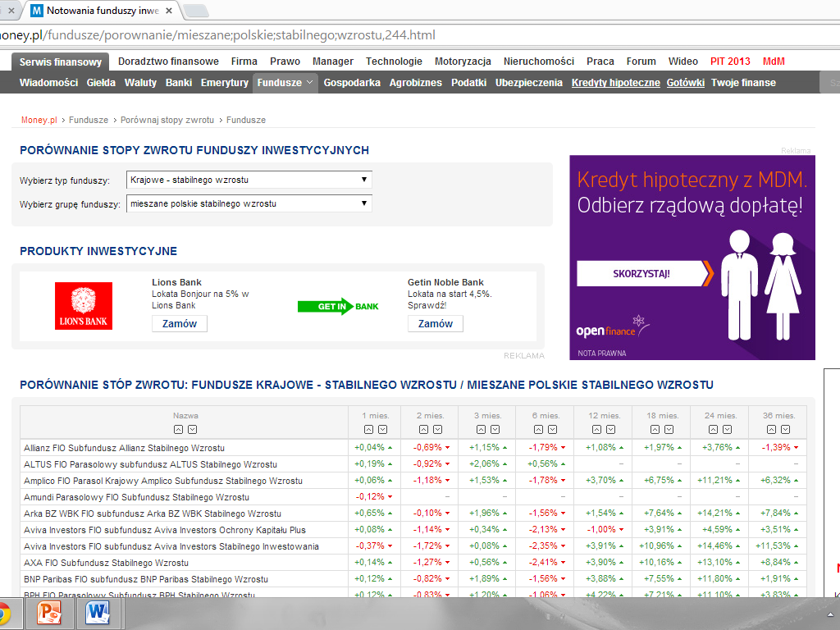Image resolution: width=840 pixels, height=630 pixels.
Task: Sort 18 mies. column ascending
Action: (x=655, y=429)
